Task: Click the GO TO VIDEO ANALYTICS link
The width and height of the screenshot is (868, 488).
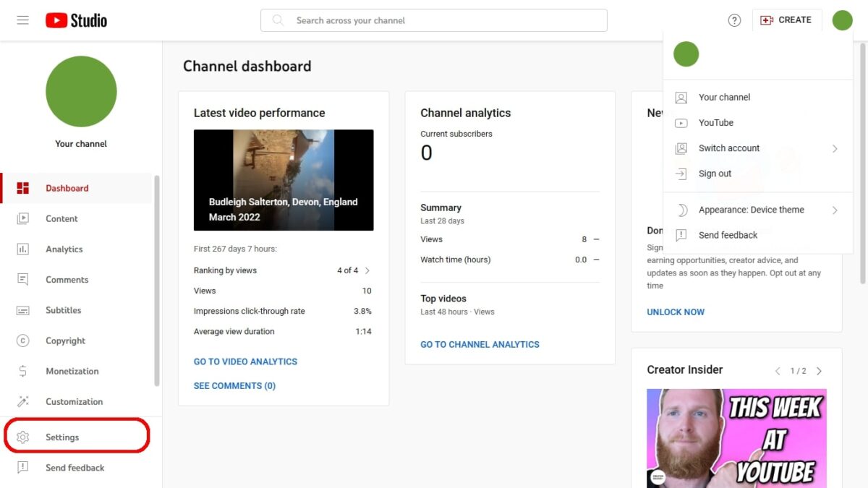Action: 245,361
